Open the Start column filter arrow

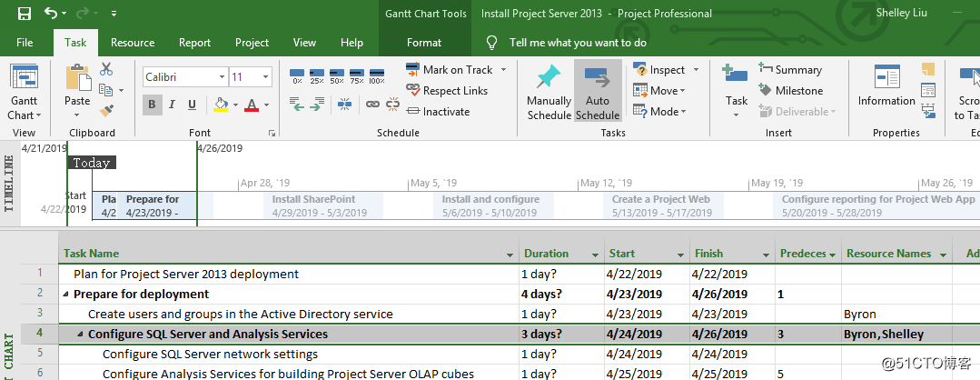pos(680,255)
